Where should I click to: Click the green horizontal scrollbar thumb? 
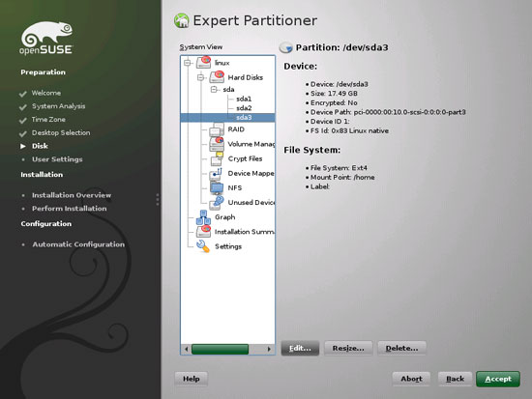(220, 349)
